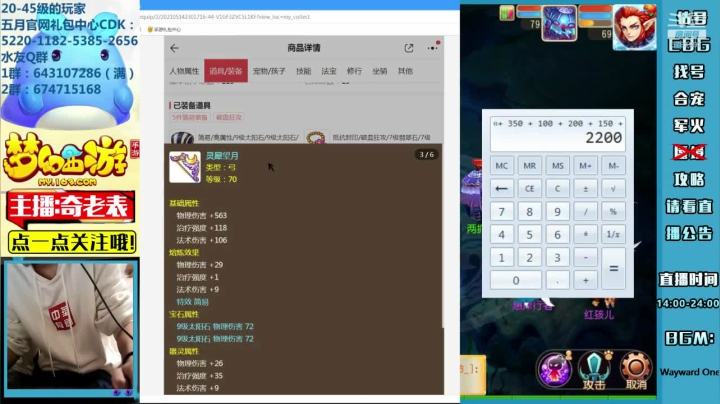Click the calculator M+ button
This screenshot has height=404, width=720.
585,166
